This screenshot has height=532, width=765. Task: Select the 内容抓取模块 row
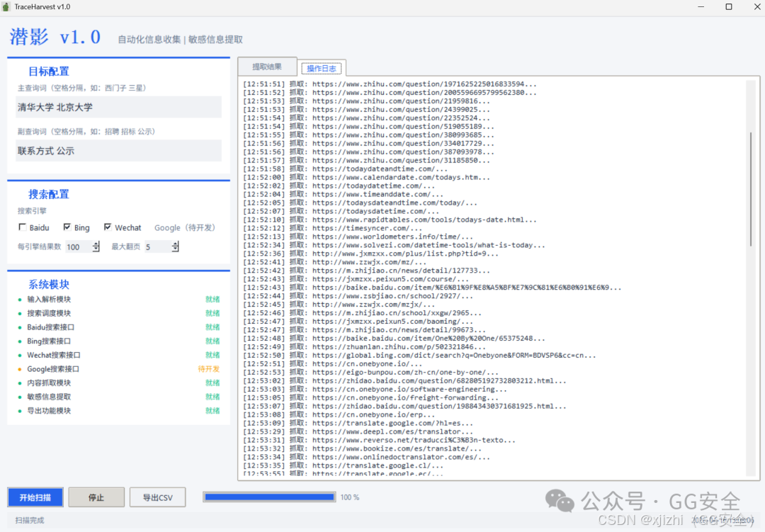pyautogui.click(x=118, y=383)
